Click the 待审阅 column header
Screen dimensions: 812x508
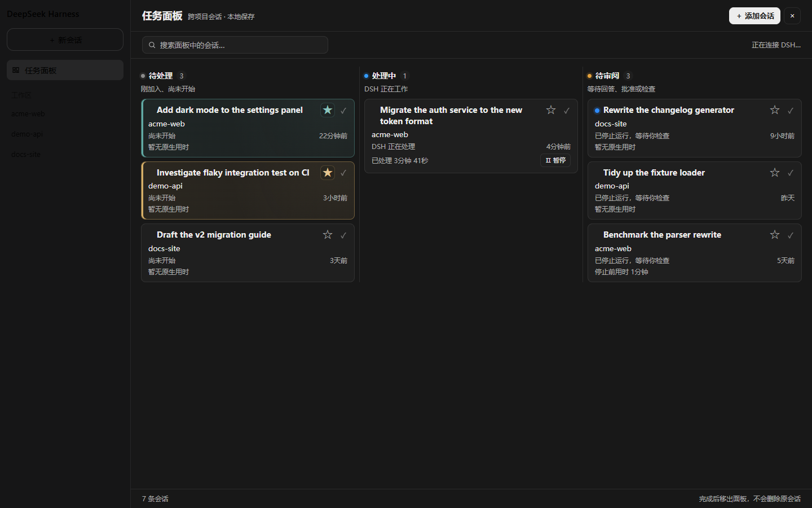click(607, 76)
